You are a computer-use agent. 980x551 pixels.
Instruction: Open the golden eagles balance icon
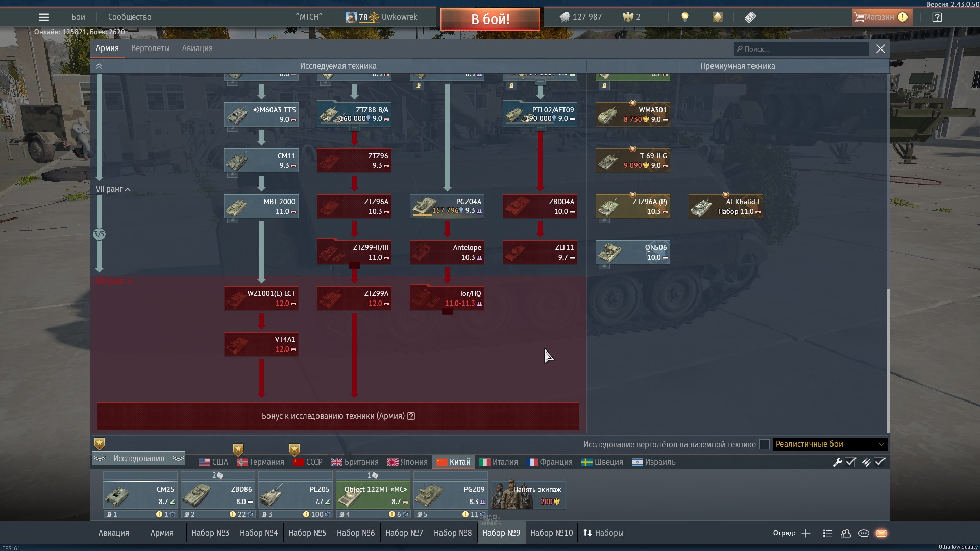[628, 17]
